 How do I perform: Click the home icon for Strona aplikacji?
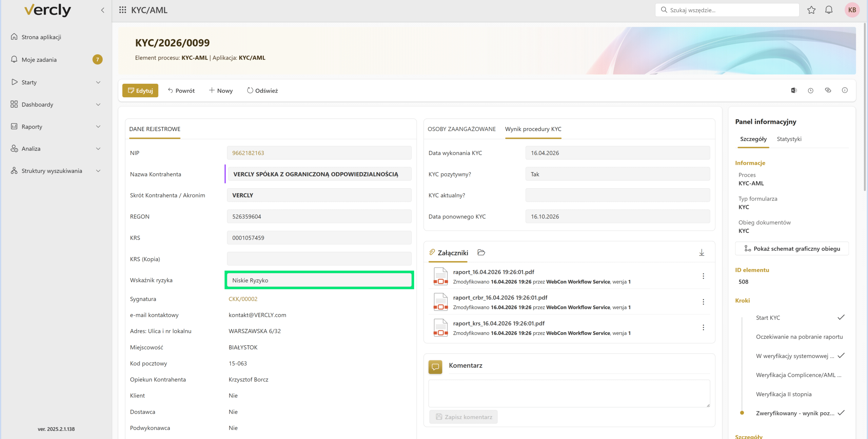[x=14, y=37]
